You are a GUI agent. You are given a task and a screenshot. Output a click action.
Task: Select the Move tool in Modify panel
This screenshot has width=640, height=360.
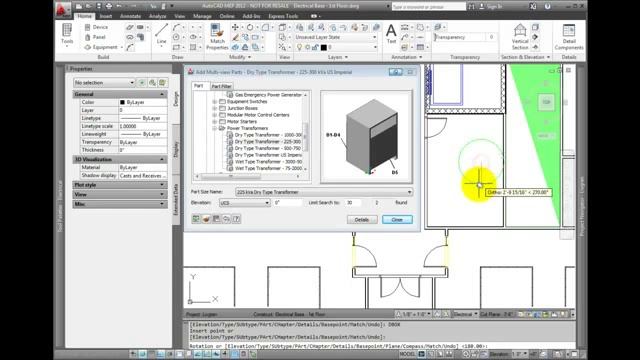pos(235,27)
